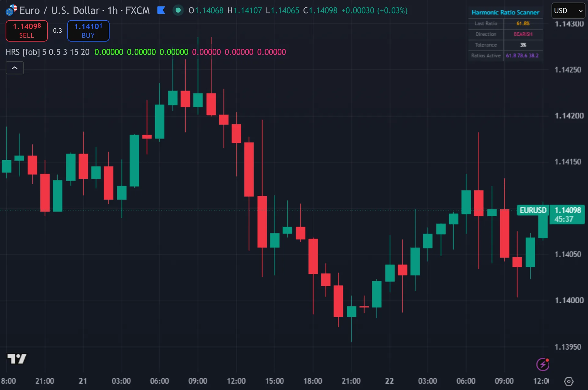The height and width of the screenshot is (390, 588).
Task: Click the open value O1.14068
Action: tap(206, 10)
